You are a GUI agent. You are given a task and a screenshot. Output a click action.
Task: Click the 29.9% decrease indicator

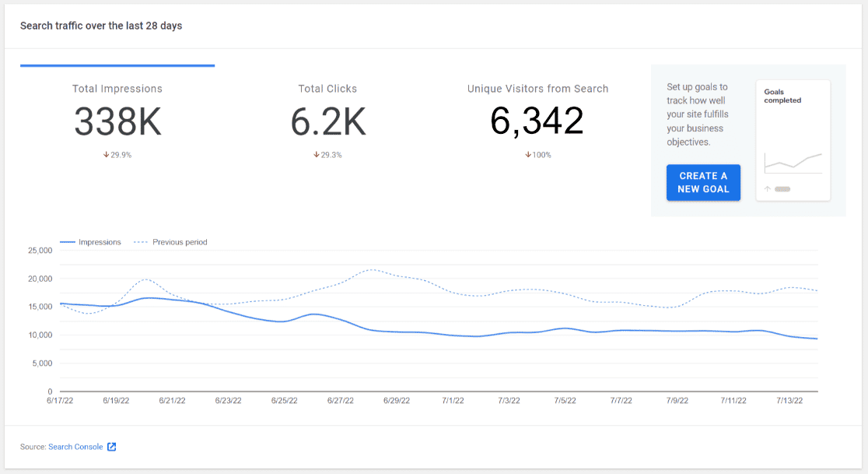[117, 155]
